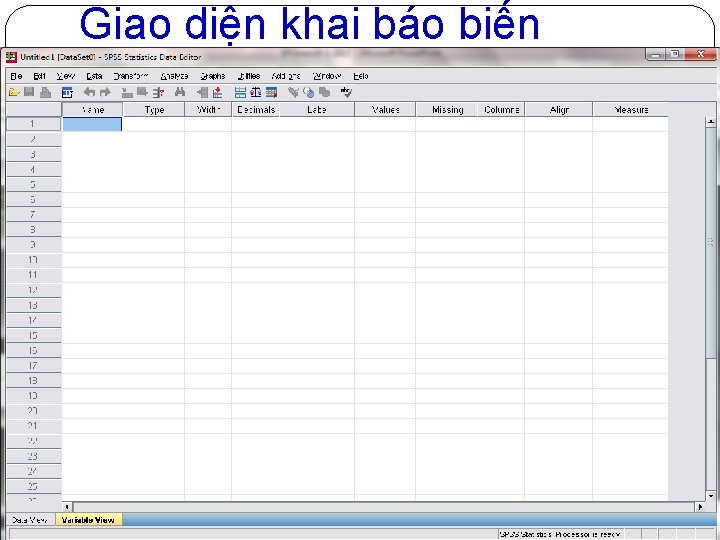The width and height of the screenshot is (720, 540).
Task: Click the Go to case icon
Action: 127,93
